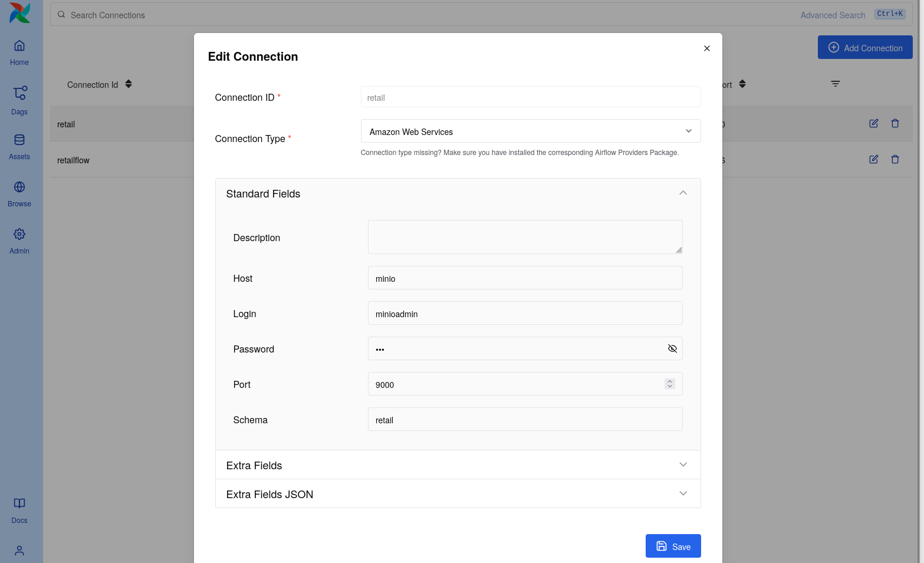The image size is (924, 563).
Task: Delete the retail connection row
Action: (895, 123)
